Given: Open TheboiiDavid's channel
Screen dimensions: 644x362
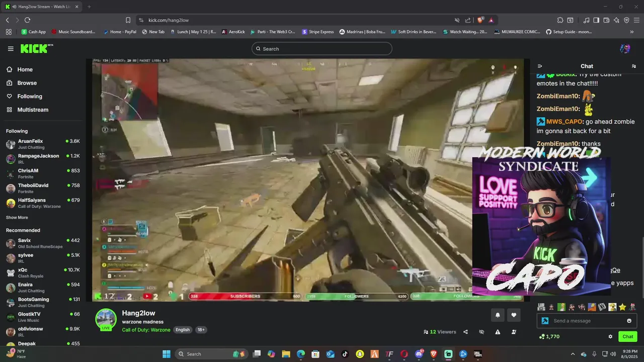Looking at the screenshot, I should (x=43, y=189).
